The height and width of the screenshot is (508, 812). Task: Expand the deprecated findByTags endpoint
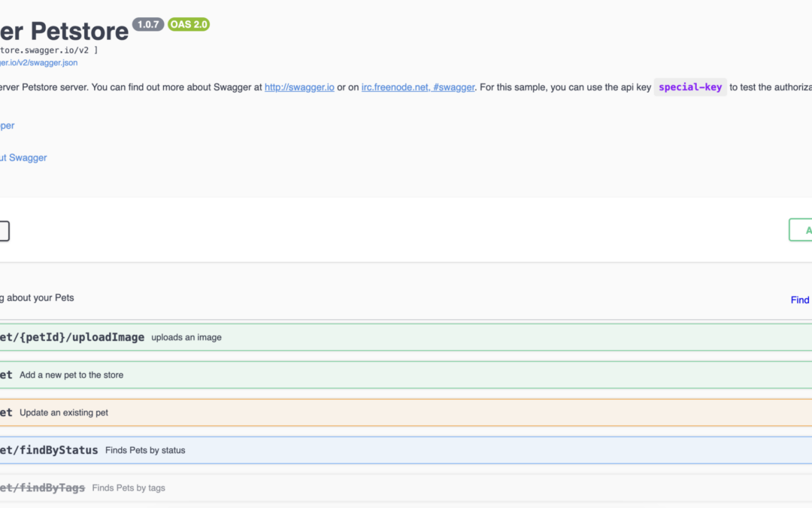tap(42, 488)
